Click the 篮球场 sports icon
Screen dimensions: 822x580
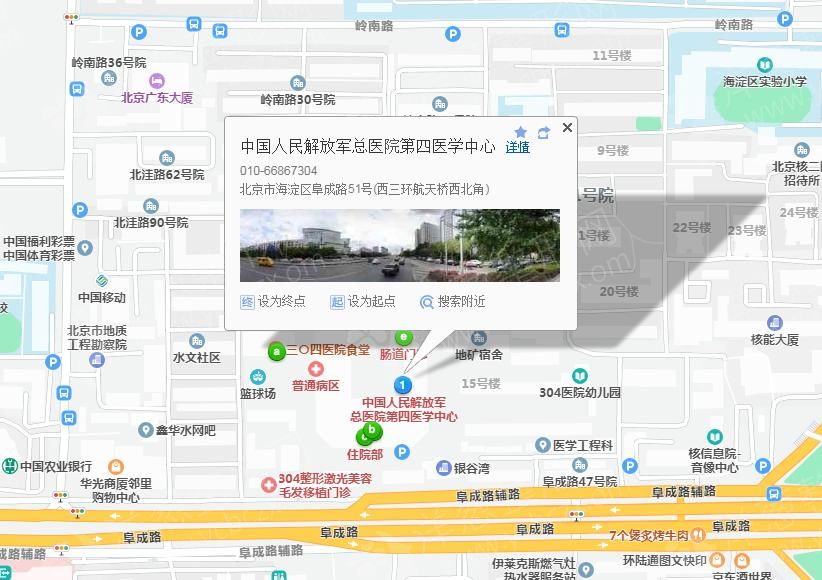(257, 377)
